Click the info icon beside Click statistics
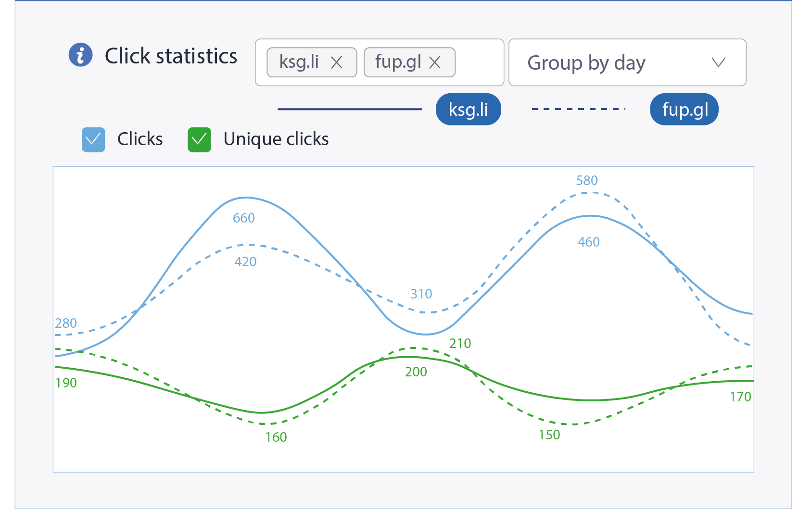This screenshot has width=812, height=523. (x=80, y=55)
